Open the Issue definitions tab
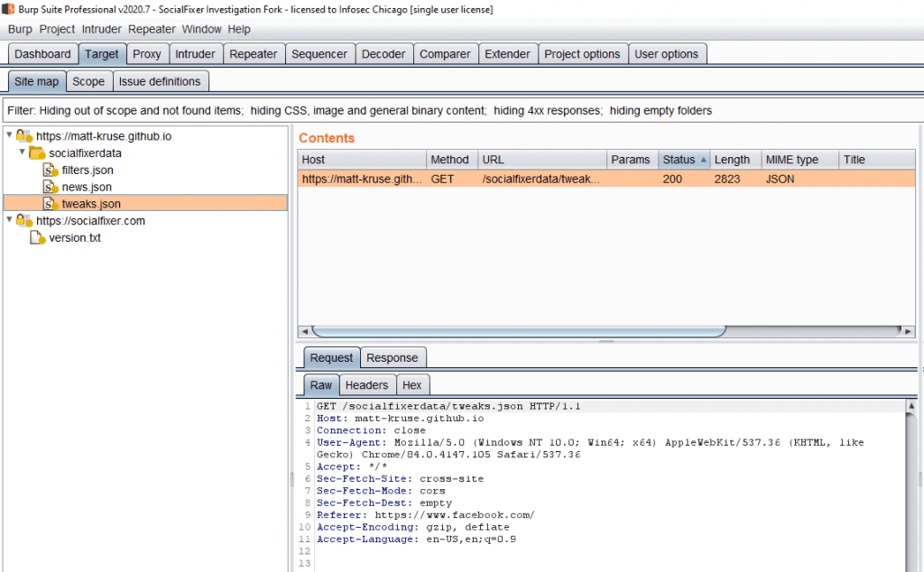The image size is (924, 572). (x=161, y=80)
